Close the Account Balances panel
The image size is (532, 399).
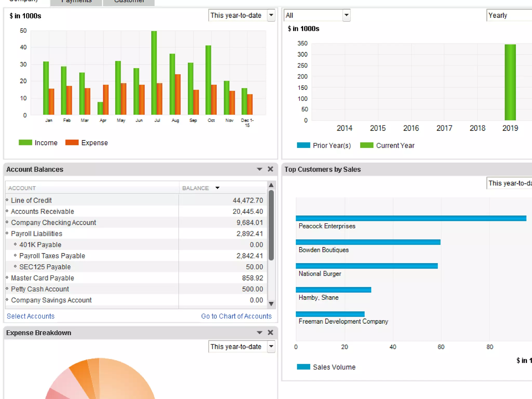pos(270,169)
